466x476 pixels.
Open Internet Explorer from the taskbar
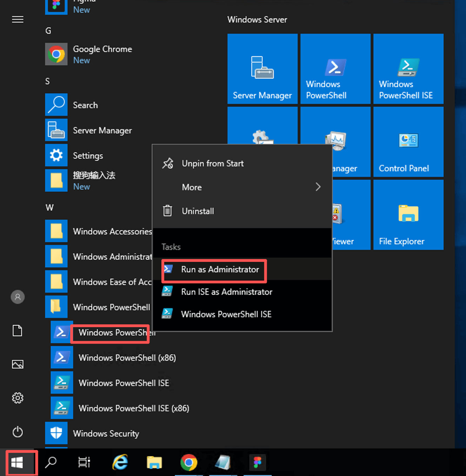[x=120, y=463]
